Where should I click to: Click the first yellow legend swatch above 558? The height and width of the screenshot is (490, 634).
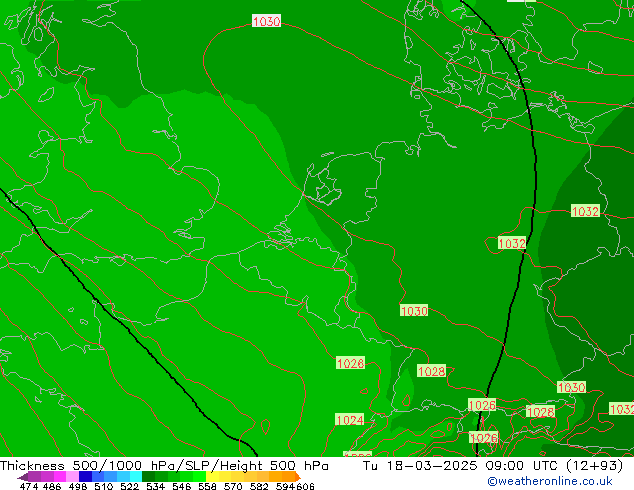click(212, 477)
